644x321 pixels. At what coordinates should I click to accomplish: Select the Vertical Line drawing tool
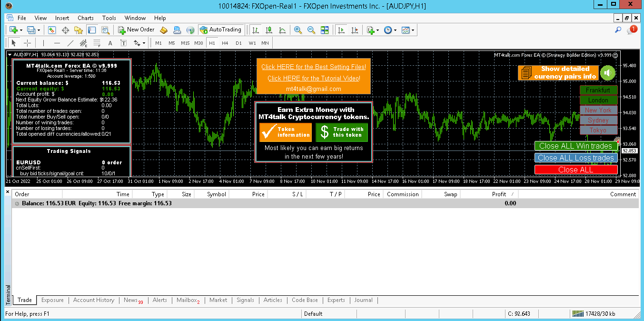click(x=43, y=43)
